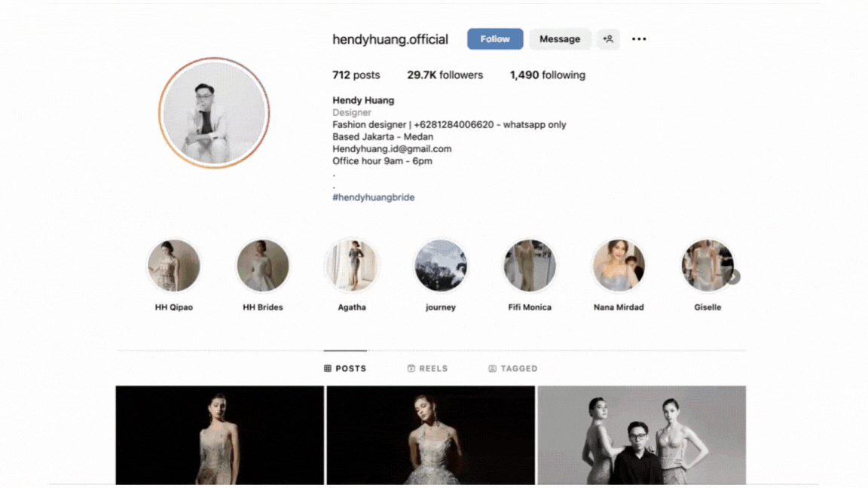Image resolution: width=868 pixels, height=488 pixels.
Task: Open the 1,490 following list
Action: click(x=547, y=75)
